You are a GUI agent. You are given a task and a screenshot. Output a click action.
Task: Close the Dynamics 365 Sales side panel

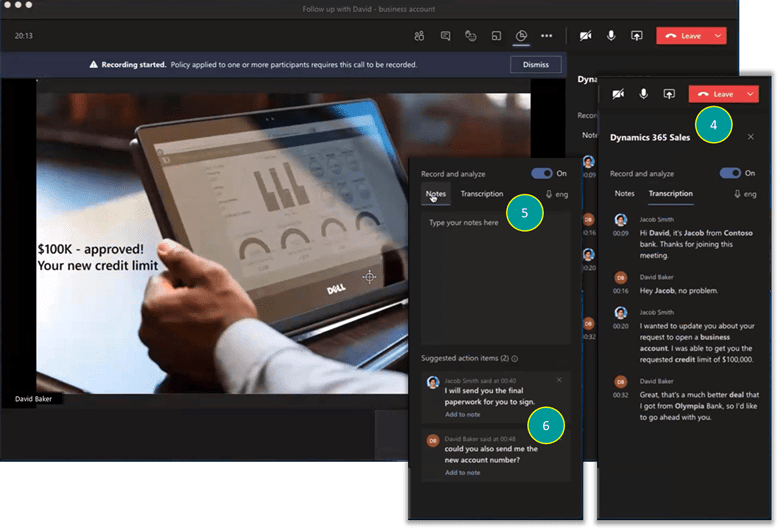[x=751, y=137]
